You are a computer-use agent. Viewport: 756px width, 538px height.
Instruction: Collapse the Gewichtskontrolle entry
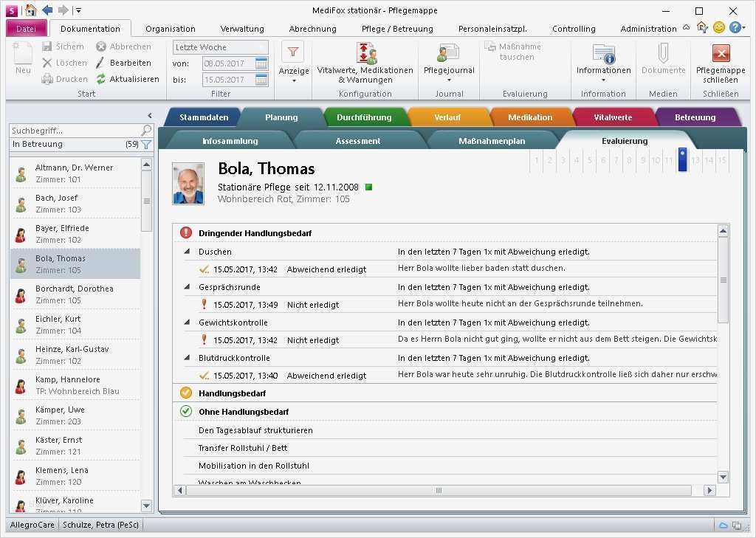click(187, 322)
